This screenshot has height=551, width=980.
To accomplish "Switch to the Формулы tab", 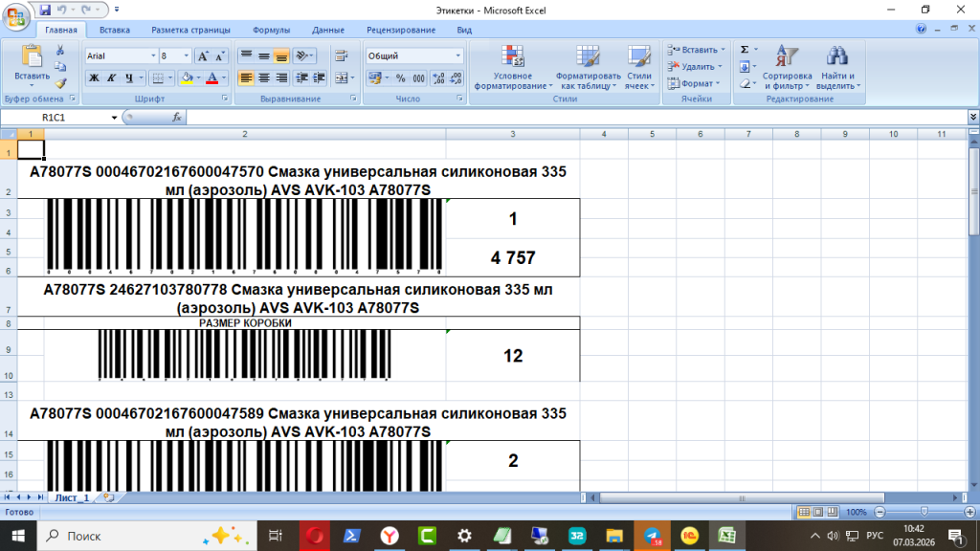I will tap(271, 30).
